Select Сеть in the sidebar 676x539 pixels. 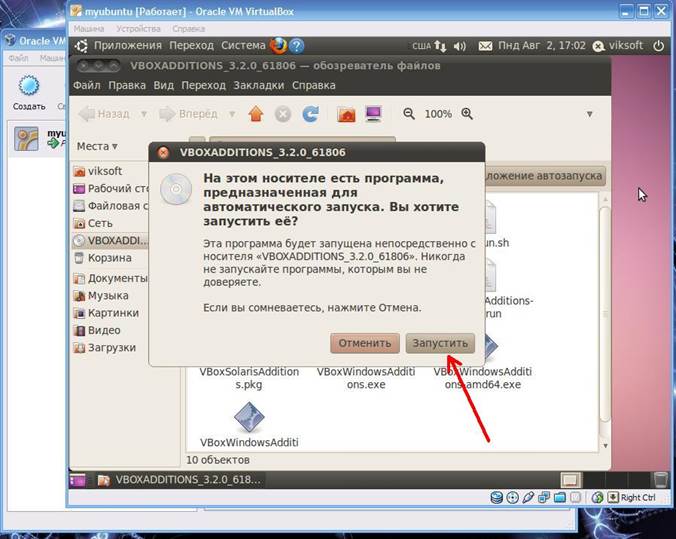[x=110, y=223]
